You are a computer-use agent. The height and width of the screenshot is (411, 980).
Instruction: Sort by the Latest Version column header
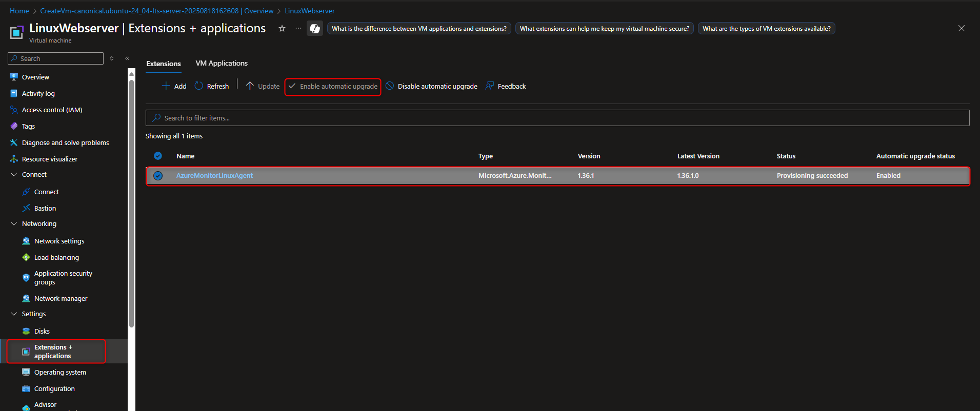[698, 156]
